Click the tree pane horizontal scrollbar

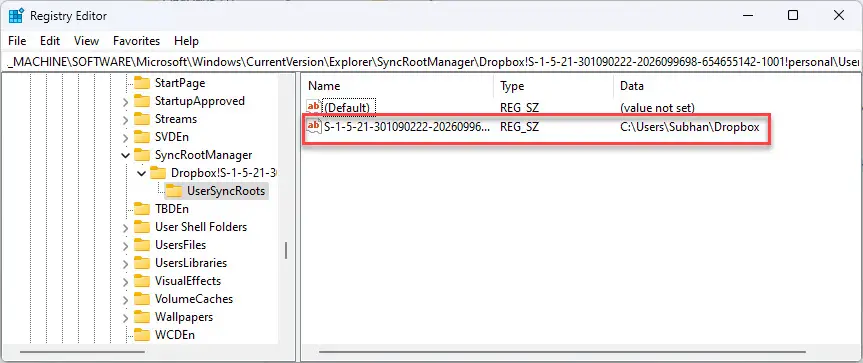[x=83, y=352]
